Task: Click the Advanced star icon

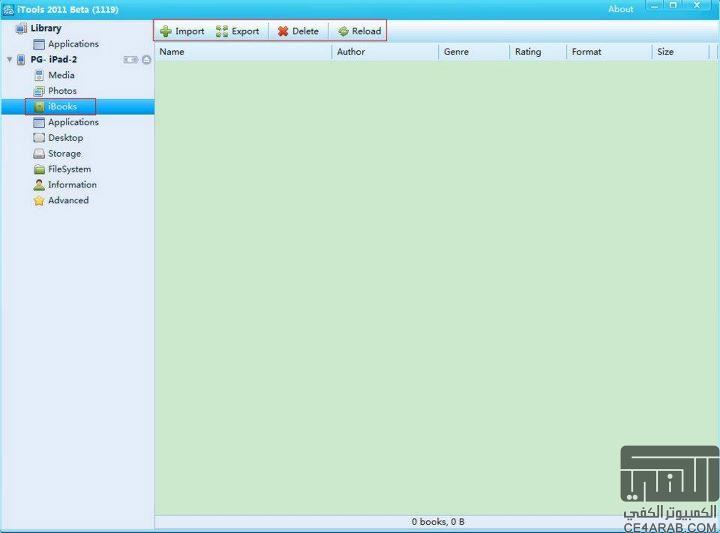Action: (x=39, y=201)
